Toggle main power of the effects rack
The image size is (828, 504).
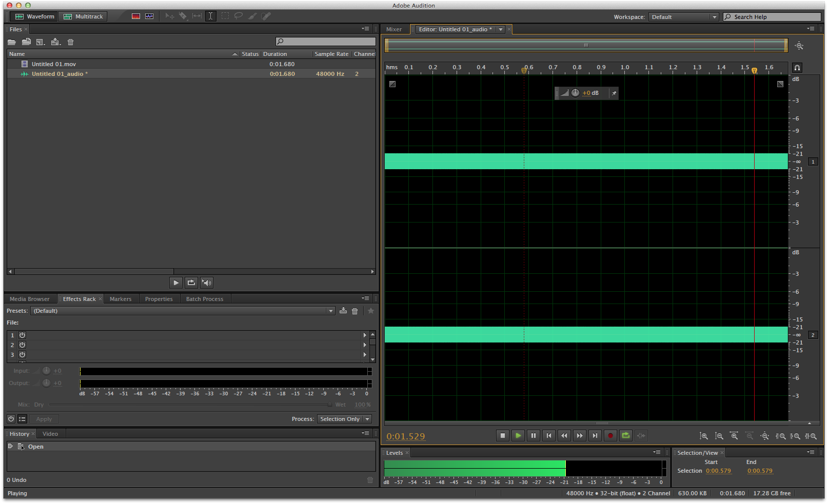[11, 419]
